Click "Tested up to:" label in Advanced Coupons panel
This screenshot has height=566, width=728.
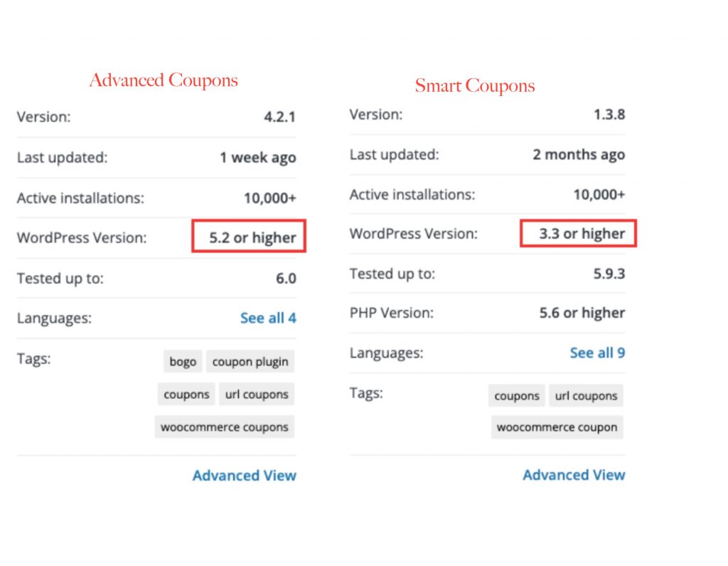tap(60, 279)
